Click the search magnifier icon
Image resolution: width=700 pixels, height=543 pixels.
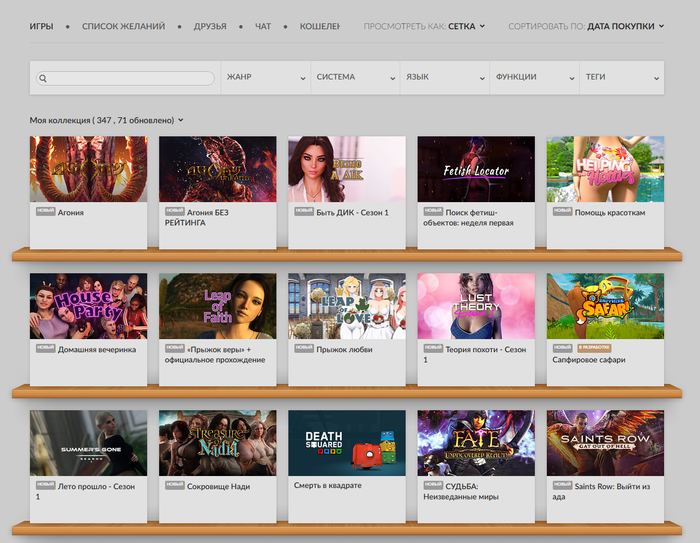[x=44, y=78]
